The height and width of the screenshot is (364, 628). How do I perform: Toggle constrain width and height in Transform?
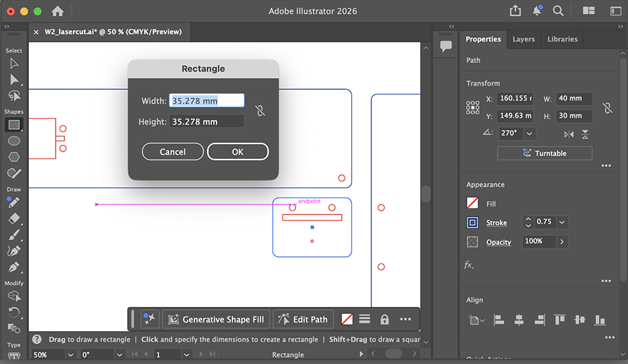coord(607,107)
